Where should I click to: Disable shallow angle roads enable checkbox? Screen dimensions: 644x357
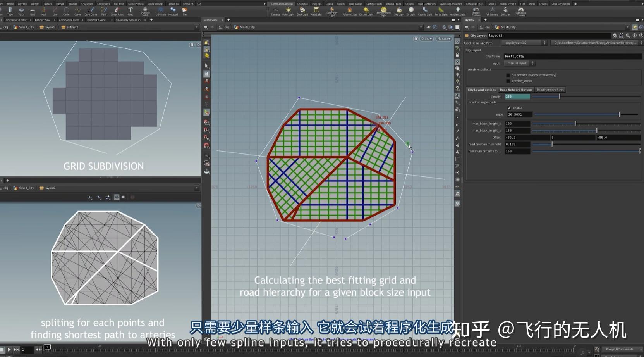coord(509,108)
